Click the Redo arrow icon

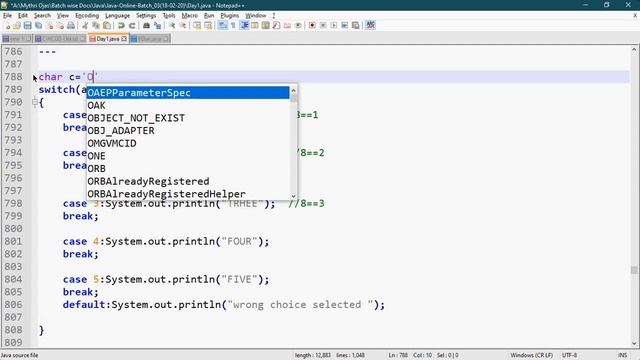click(x=132, y=25)
